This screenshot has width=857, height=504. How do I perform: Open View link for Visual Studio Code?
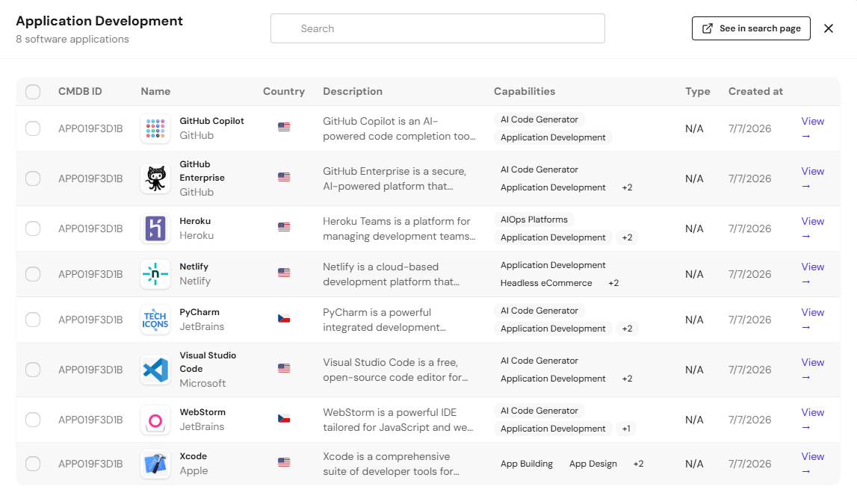click(813, 370)
